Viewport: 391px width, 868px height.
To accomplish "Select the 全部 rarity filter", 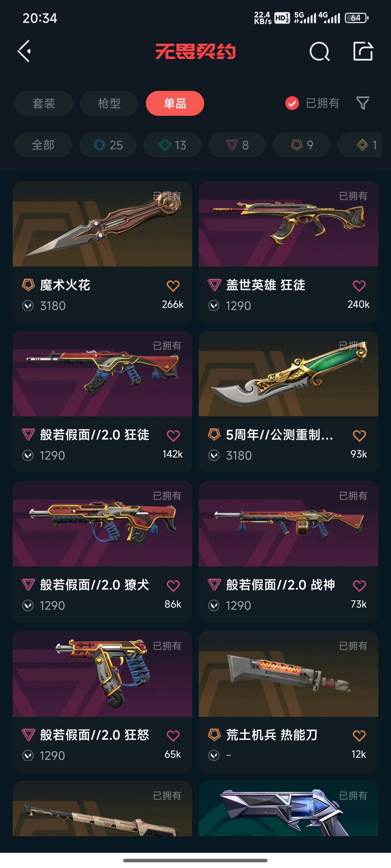I will point(43,145).
